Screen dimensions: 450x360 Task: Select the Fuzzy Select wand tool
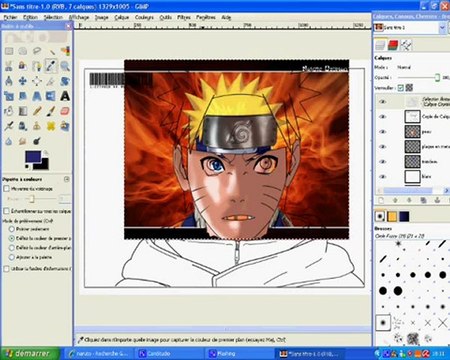coord(51,51)
